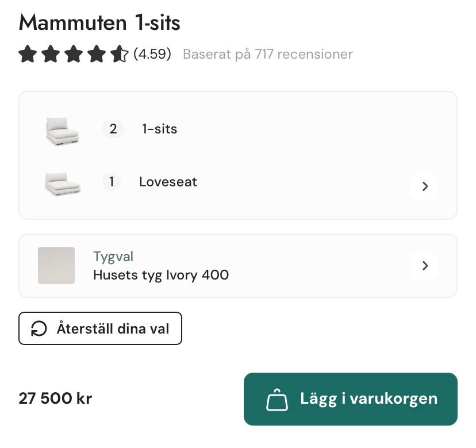Click the Tygval label

coord(113,256)
